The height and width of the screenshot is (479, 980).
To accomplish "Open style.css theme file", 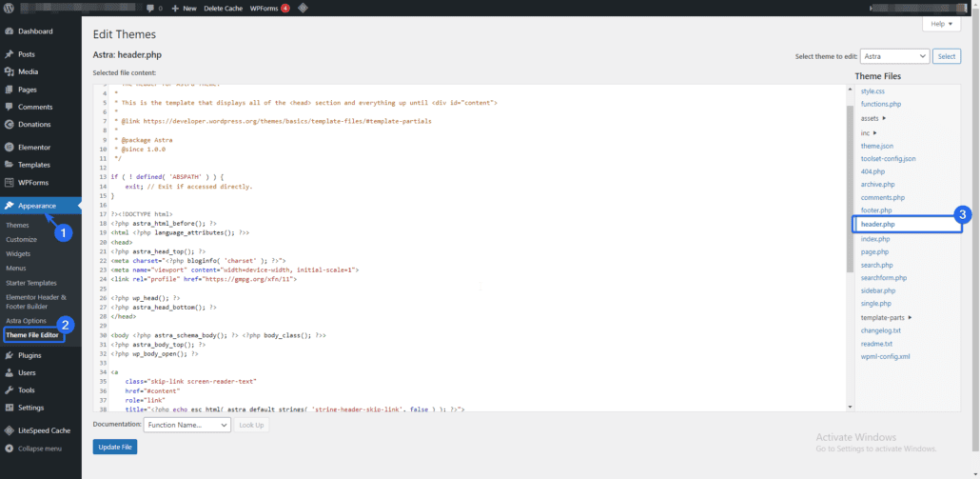I will (872, 91).
